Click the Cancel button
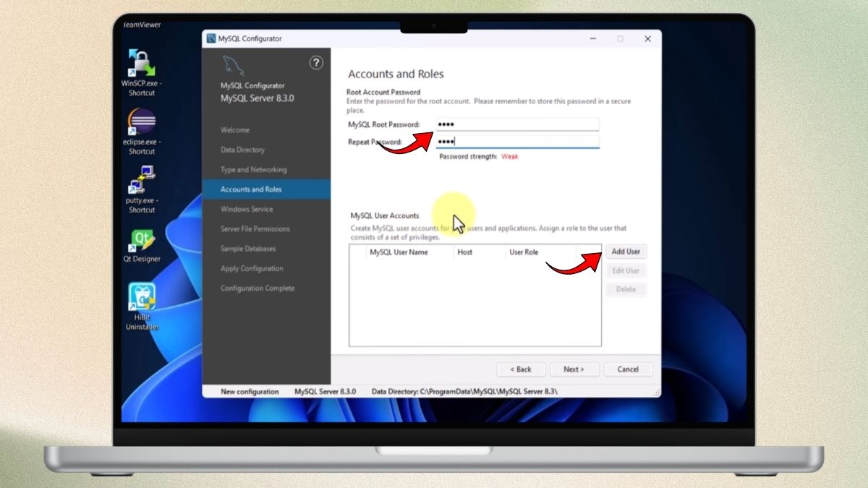868x488 pixels. (628, 369)
